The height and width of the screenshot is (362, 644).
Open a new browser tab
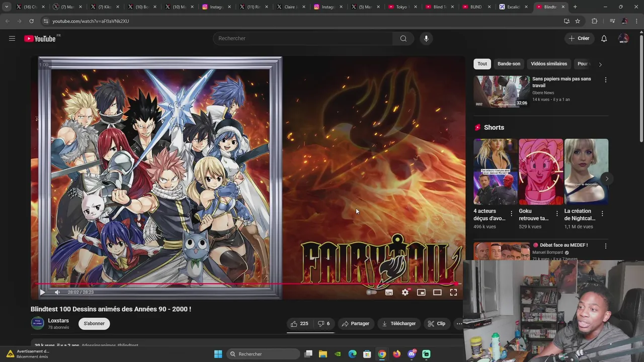[575, 7]
